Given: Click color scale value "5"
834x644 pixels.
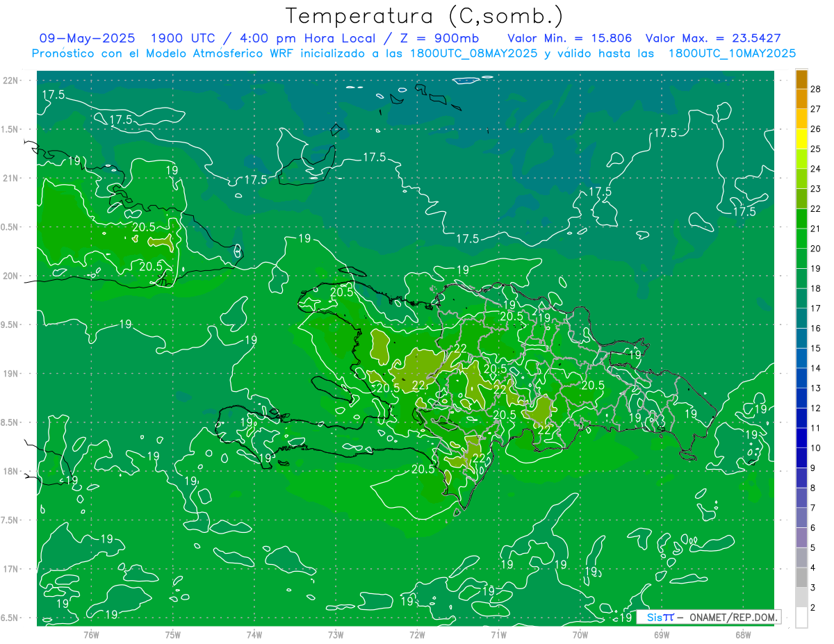Looking at the screenshot, I should 813,548.
